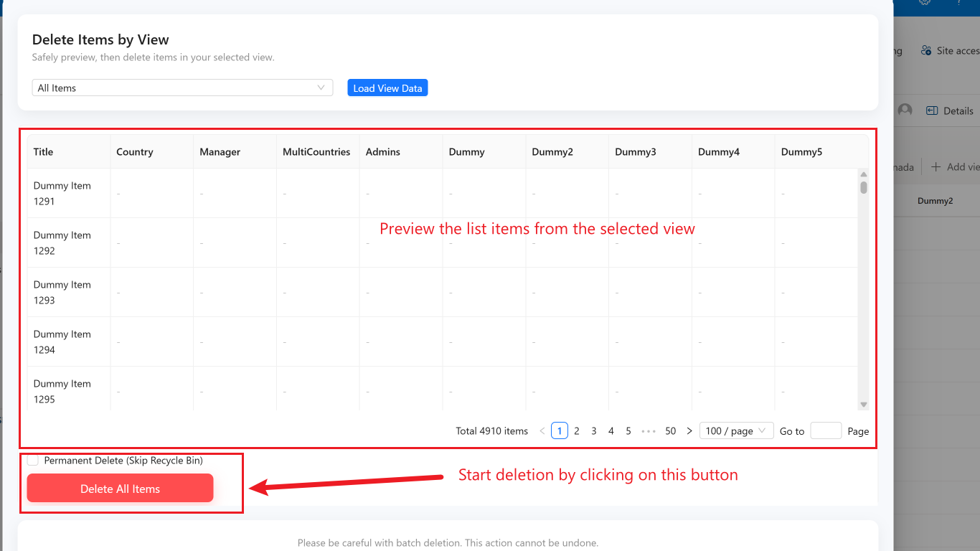Click the user avatar icon
The image size is (980, 551).
tap(905, 110)
